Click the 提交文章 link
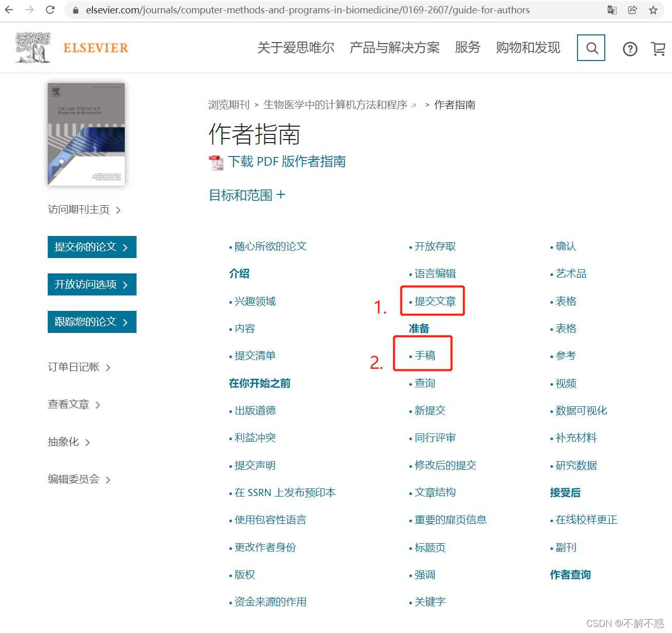 coord(435,301)
